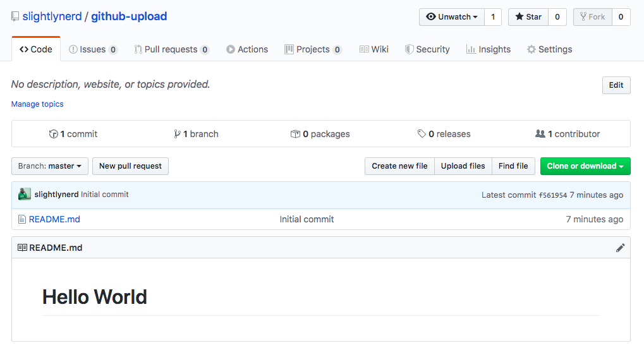Open Initial commit message in README.md row
This screenshot has height=362, width=644.
tap(307, 219)
